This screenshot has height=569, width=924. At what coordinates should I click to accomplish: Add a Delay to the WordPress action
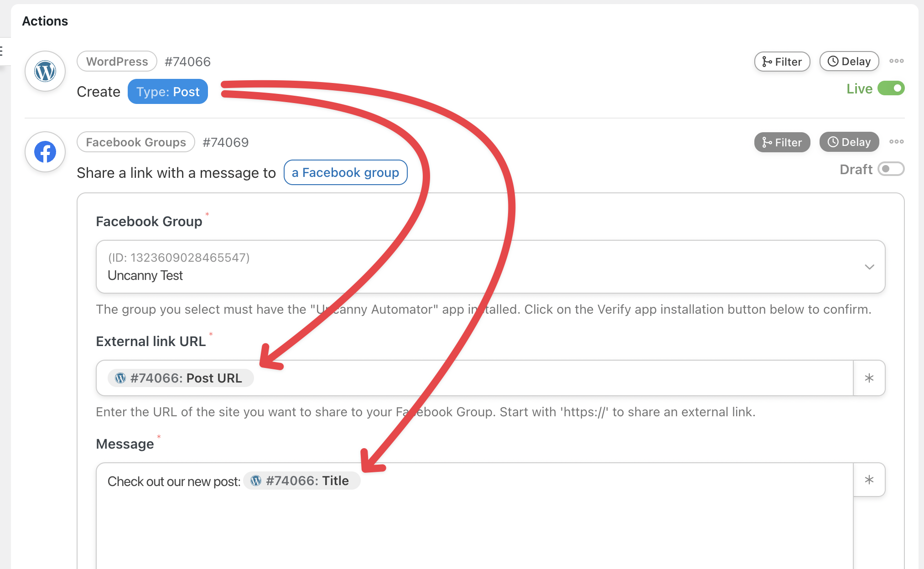[x=849, y=61]
